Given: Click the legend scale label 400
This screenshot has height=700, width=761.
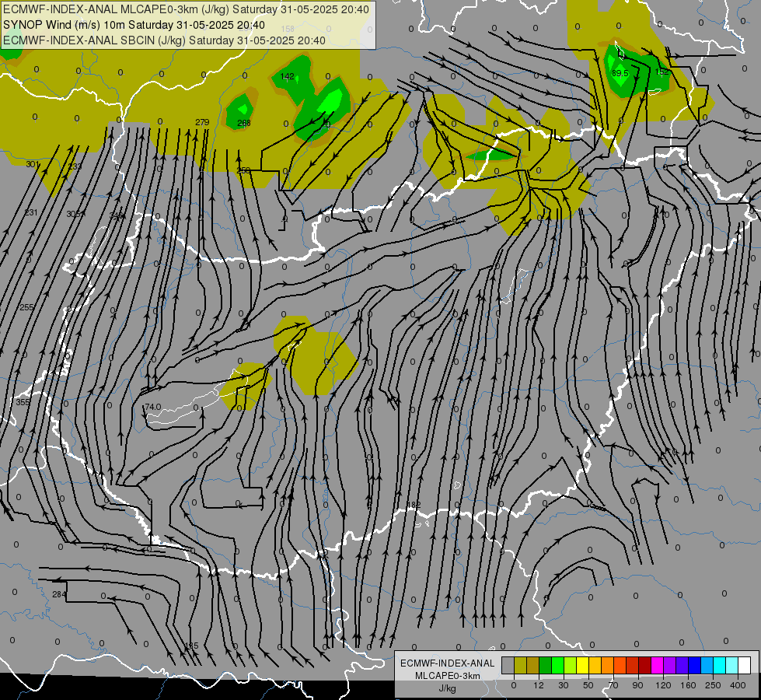Looking at the screenshot, I should [x=738, y=685].
